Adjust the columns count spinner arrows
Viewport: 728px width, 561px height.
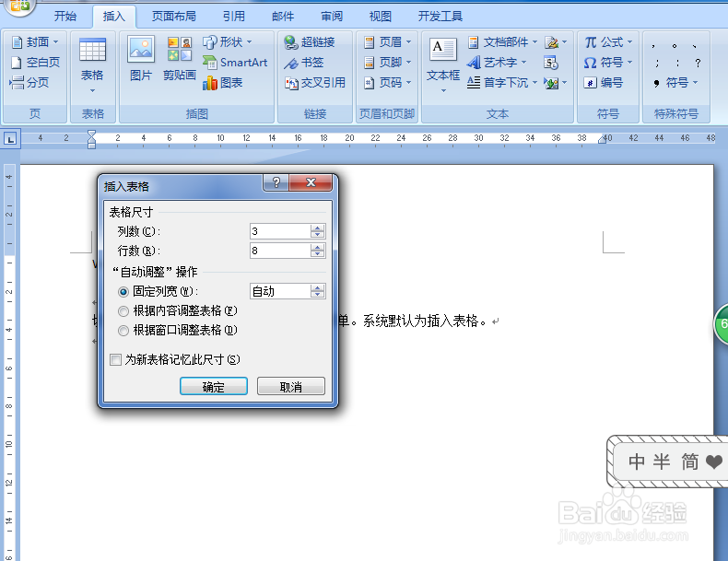318,231
